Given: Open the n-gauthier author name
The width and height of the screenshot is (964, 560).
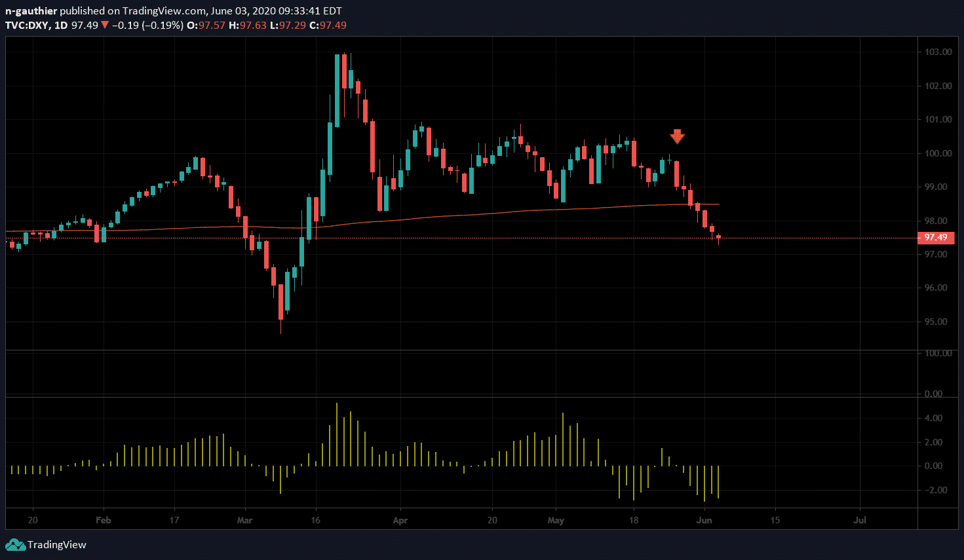Looking at the screenshot, I should pos(31,11).
